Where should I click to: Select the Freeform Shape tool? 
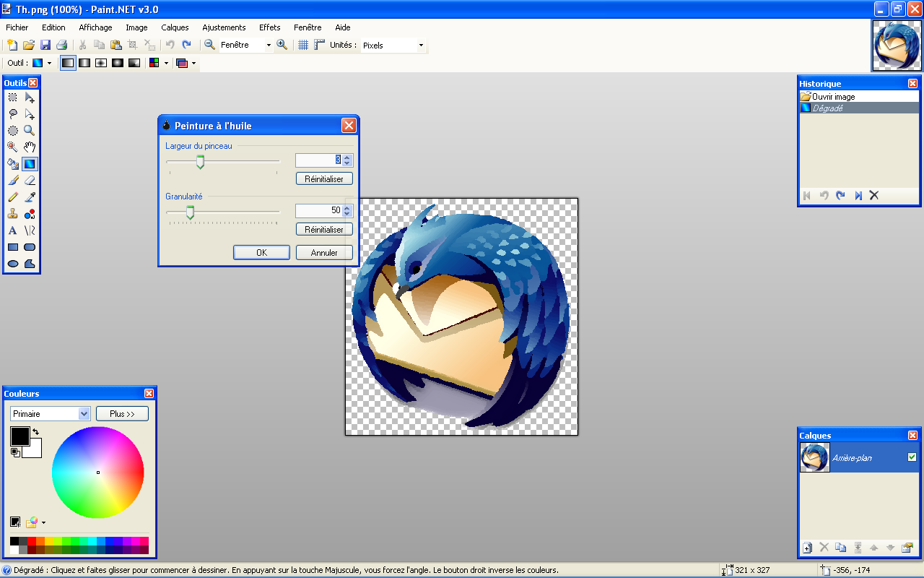point(30,264)
